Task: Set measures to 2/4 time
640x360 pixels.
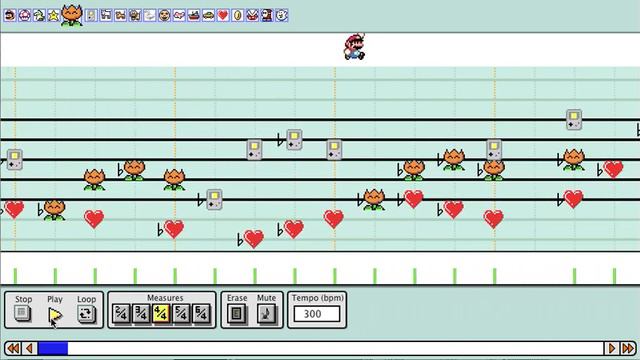Action: 121,314
